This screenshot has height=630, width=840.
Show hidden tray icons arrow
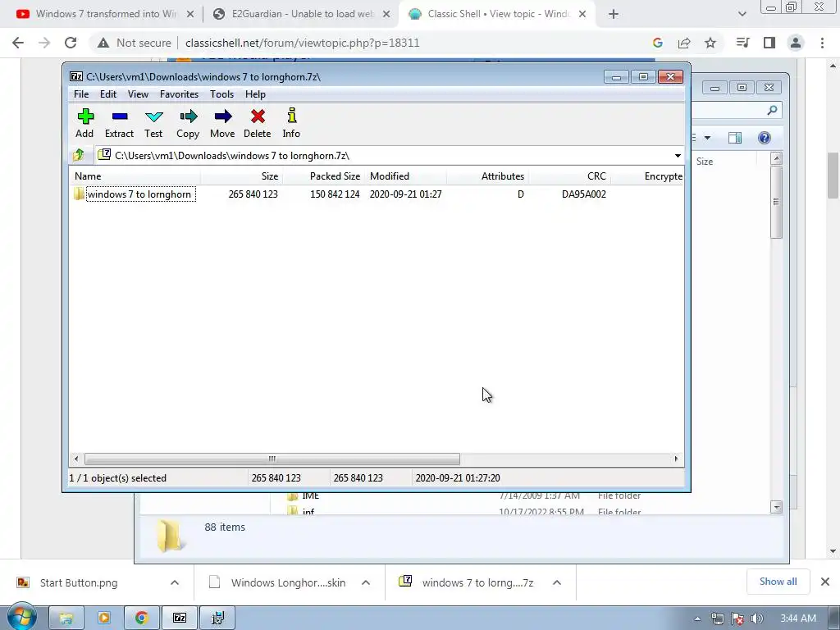pos(697,619)
